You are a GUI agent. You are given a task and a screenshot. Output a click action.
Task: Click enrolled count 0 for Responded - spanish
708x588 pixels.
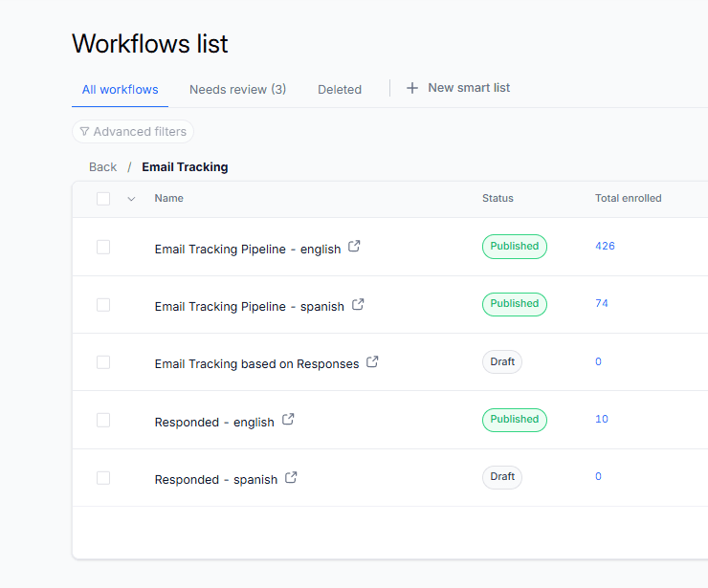click(x=598, y=476)
